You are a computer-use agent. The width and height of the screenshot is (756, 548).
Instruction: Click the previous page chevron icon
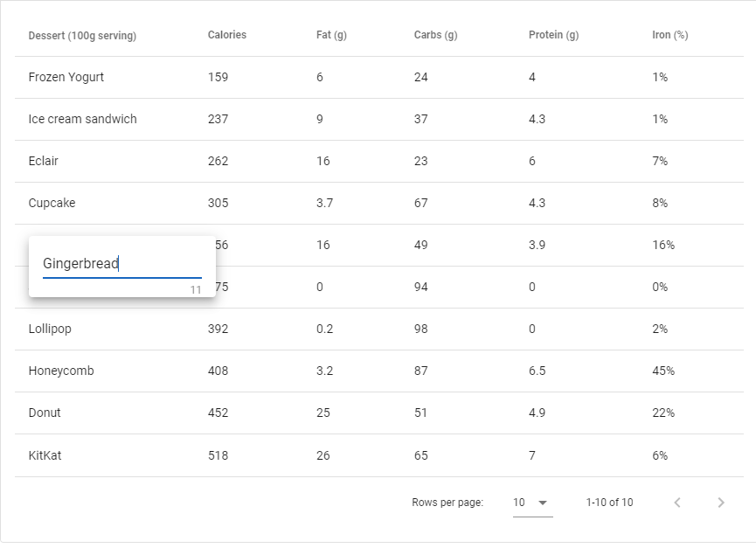coord(677,503)
